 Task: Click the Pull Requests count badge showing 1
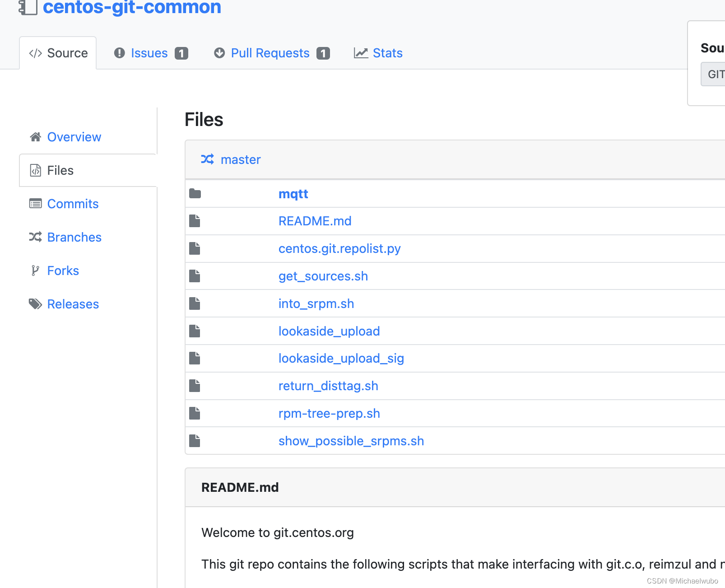pyautogui.click(x=323, y=53)
